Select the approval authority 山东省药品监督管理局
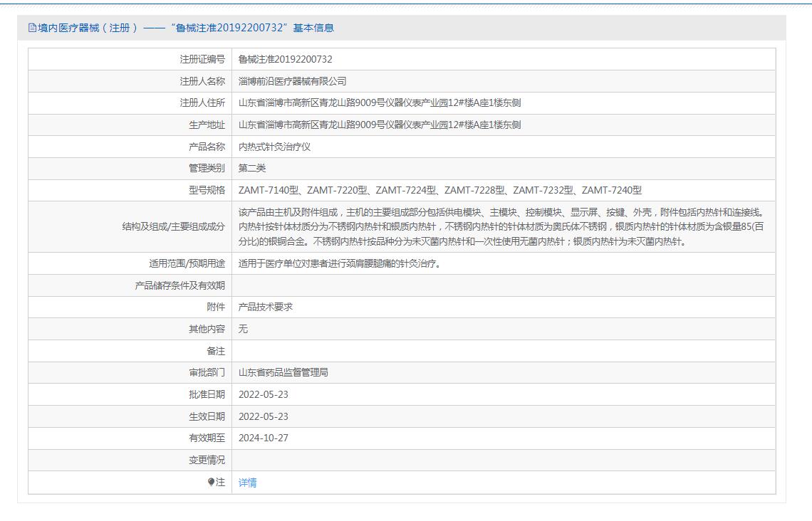 tap(283, 372)
